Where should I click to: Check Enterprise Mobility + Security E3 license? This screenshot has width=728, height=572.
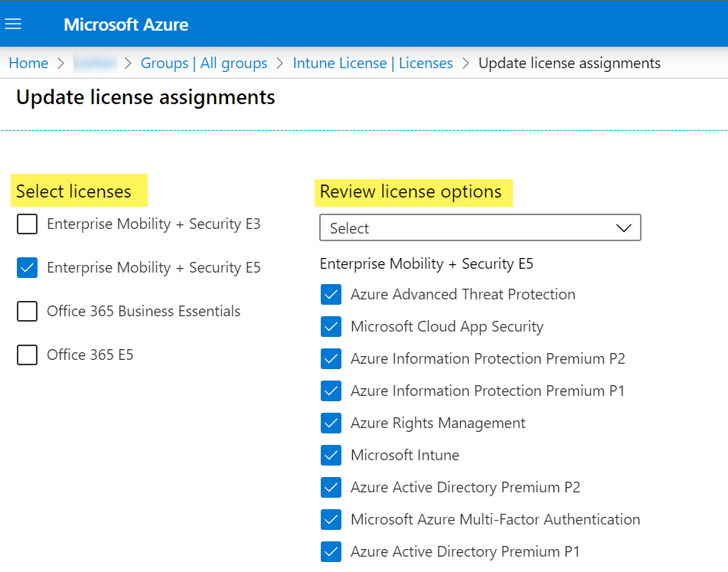tap(27, 224)
